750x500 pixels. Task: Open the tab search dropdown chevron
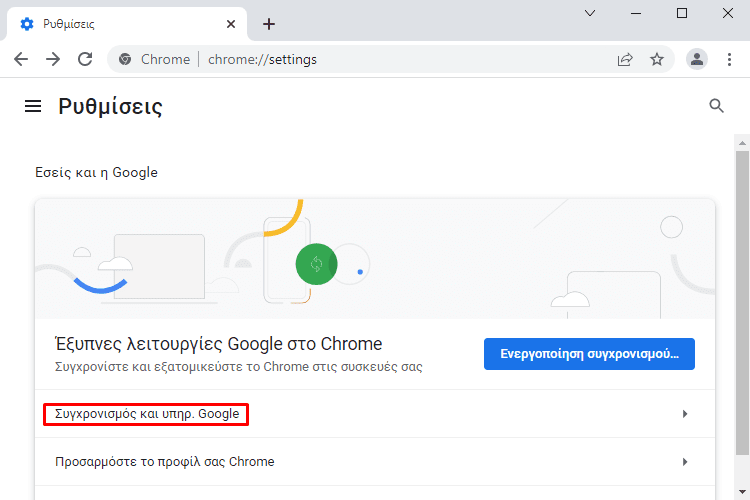coord(590,13)
